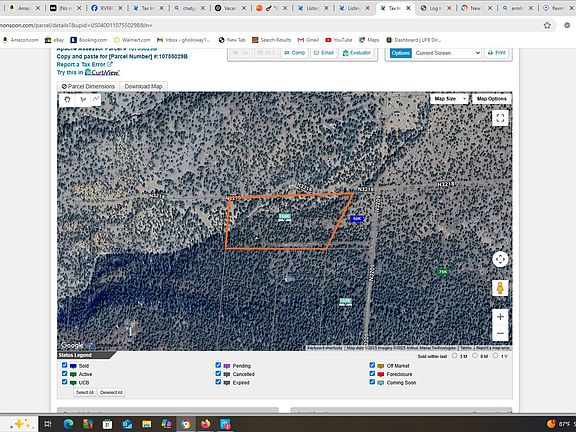The image size is (576, 432).
Task: Open Maps bookmark
Action: click(x=369, y=40)
